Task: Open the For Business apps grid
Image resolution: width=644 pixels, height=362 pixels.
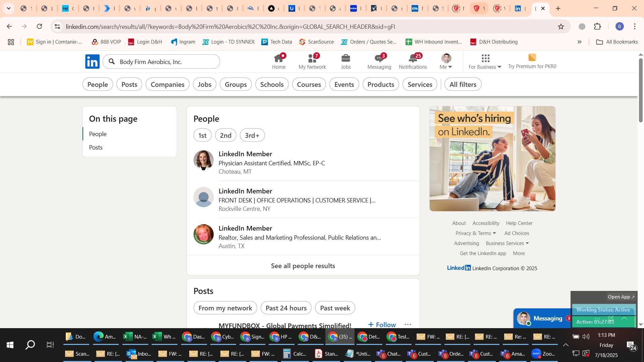Action: (x=485, y=62)
